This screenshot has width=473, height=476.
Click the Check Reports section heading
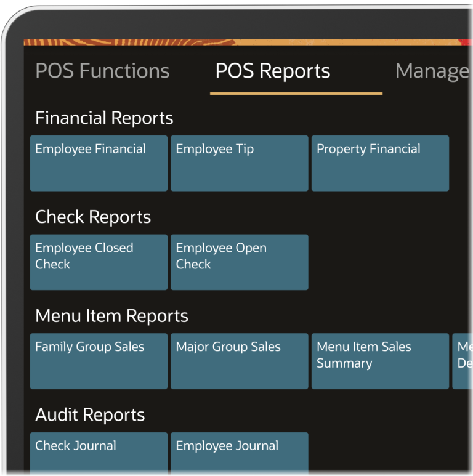tap(93, 217)
